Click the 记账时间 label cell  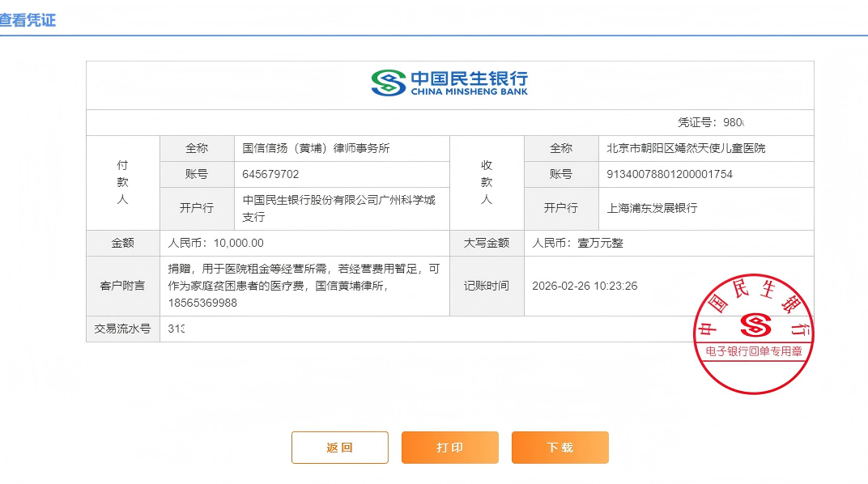(487, 286)
